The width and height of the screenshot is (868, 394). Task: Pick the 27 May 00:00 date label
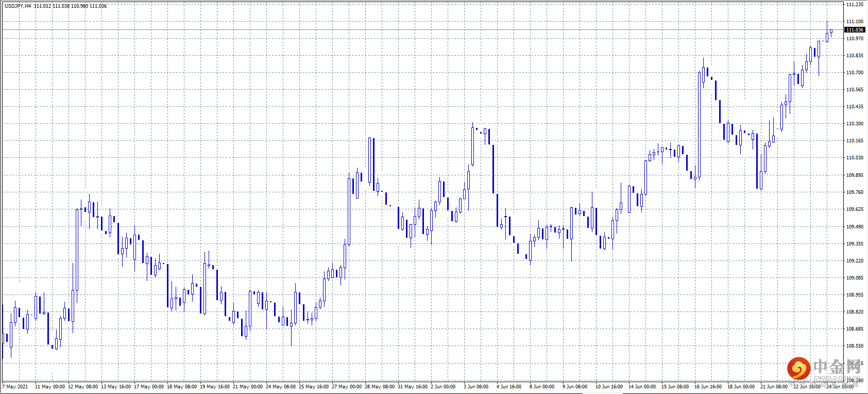[347, 387]
